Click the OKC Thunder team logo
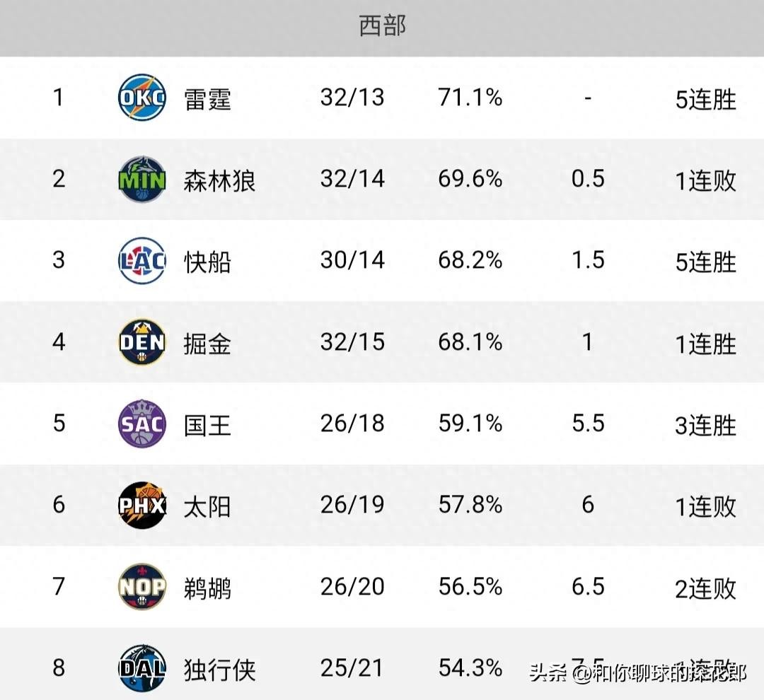The image size is (764, 700). pos(141,98)
